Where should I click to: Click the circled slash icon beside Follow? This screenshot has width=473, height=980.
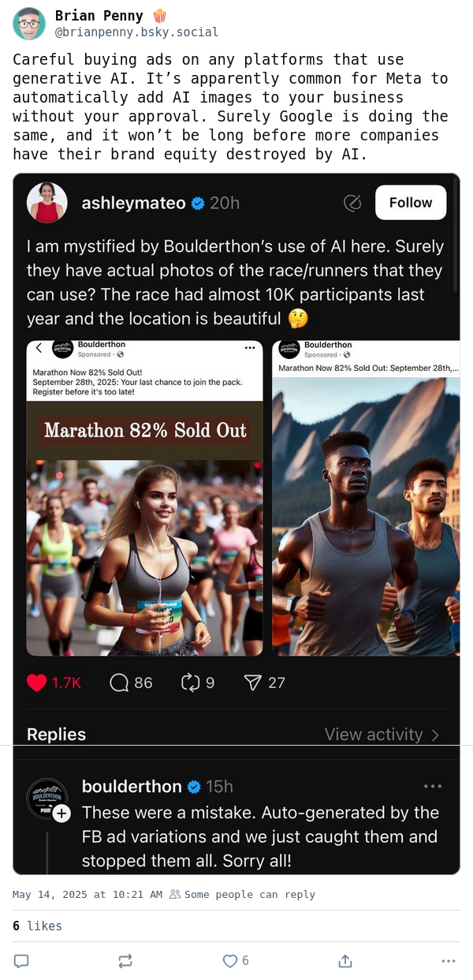pyautogui.click(x=352, y=204)
